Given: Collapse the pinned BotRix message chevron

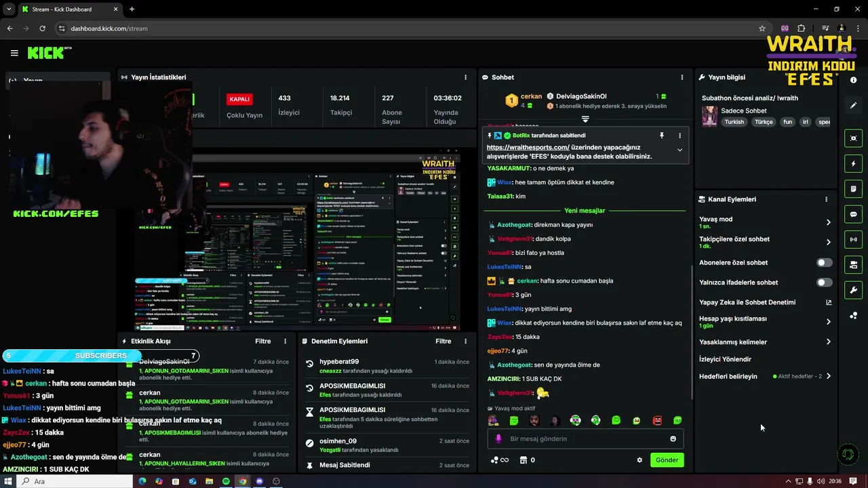Looking at the screenshot, I should [679, 150].
